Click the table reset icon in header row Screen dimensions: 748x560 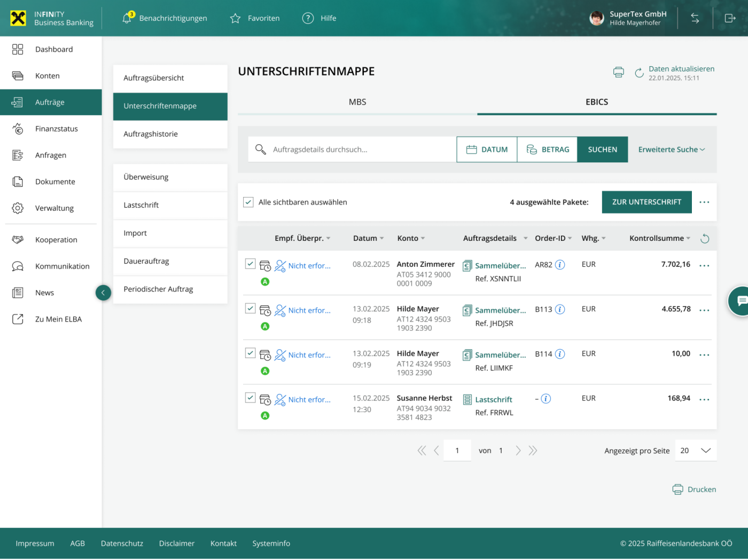(705, 239)
